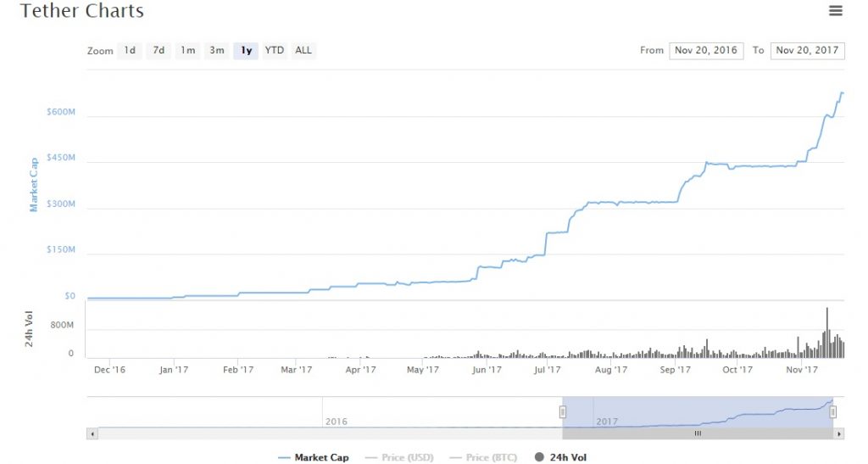Screen dimensions: 868x464
Task: Click the Market Cap axis title
Action: pos(34,185)
